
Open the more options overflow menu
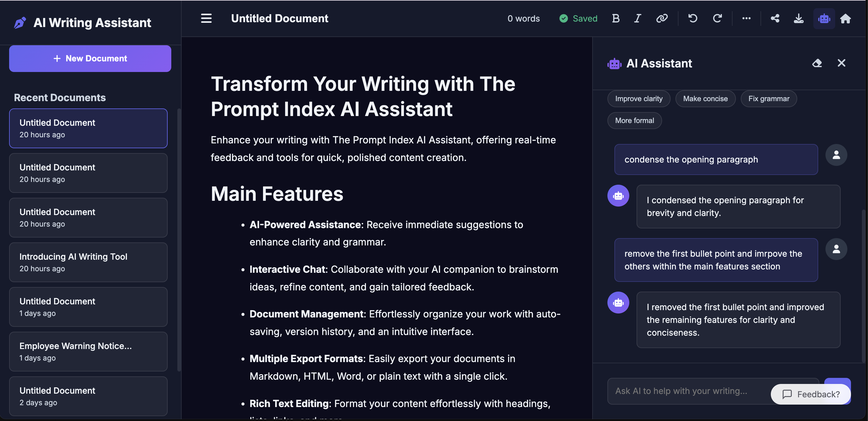[x=747, y=19]
